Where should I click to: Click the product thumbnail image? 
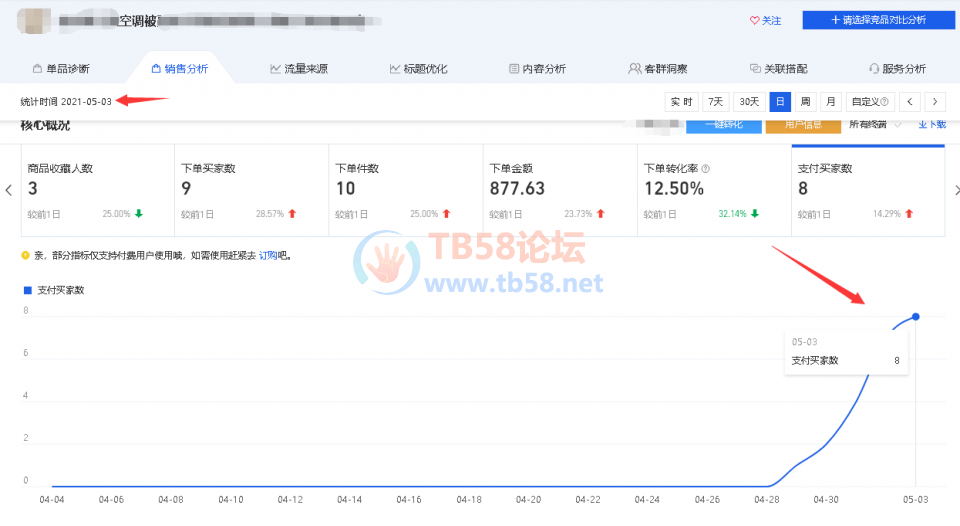[x=34, y=21]
